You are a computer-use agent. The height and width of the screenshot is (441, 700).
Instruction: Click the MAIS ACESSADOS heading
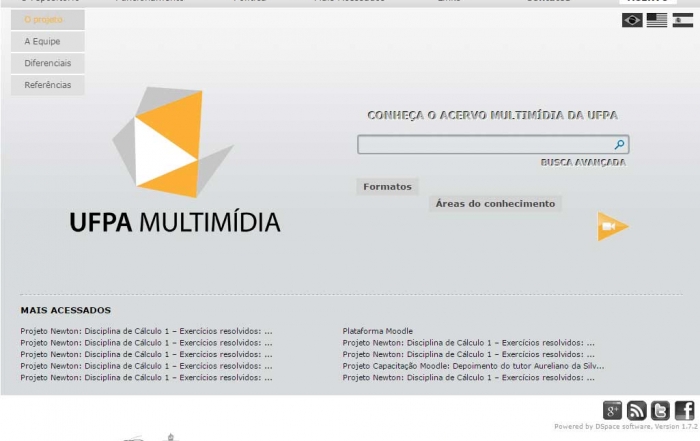pos(66,310)
